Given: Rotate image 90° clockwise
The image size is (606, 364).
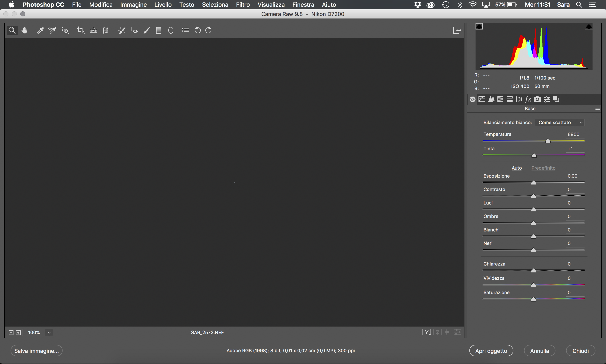Looking at the screenshot, I should click(x=209, y=31).
